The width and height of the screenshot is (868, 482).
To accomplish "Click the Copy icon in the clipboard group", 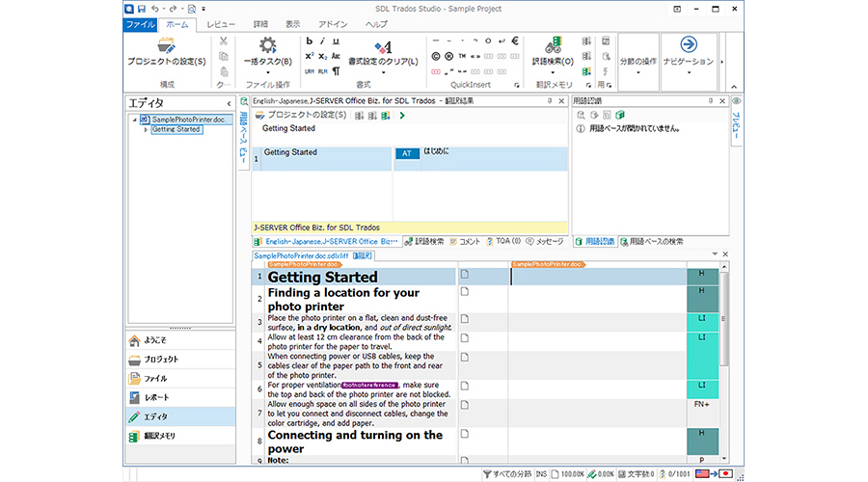I will click(x=224, y=57).
